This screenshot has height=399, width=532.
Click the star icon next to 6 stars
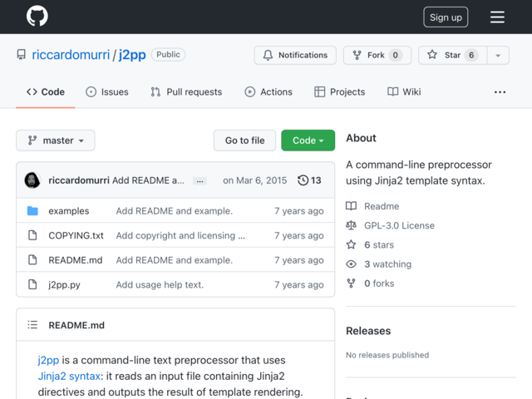coord(351,244)
